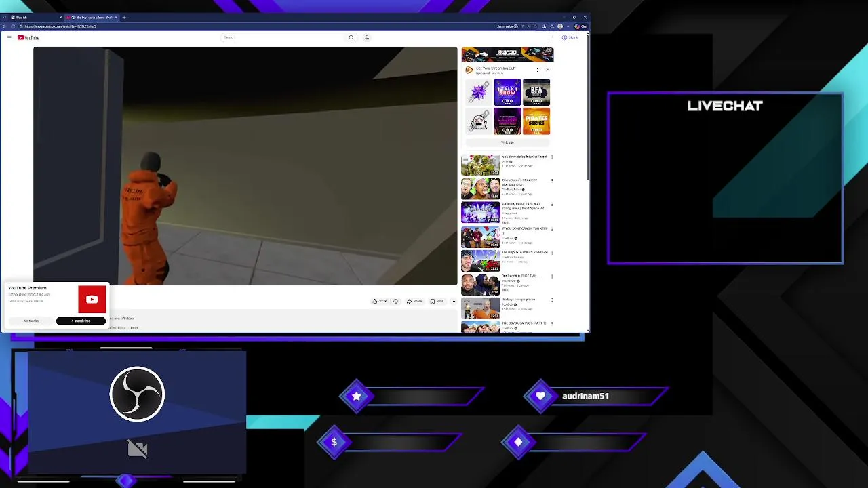Open three-dot menu for Band Space VR video

coord(552,205)
